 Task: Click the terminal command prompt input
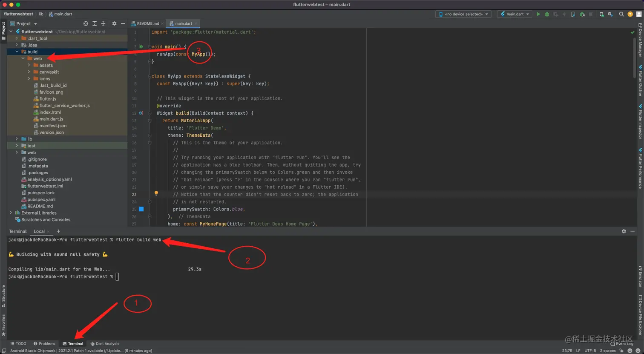tap(118, 277)
